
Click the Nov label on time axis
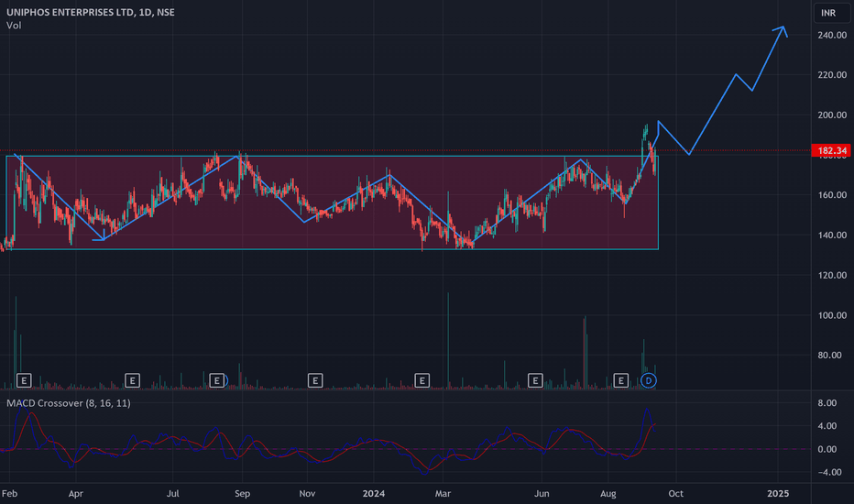[307, 494]
